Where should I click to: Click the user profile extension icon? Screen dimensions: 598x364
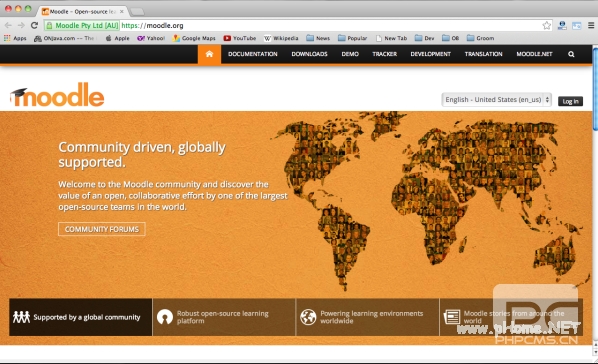click(x=562, y=26)
